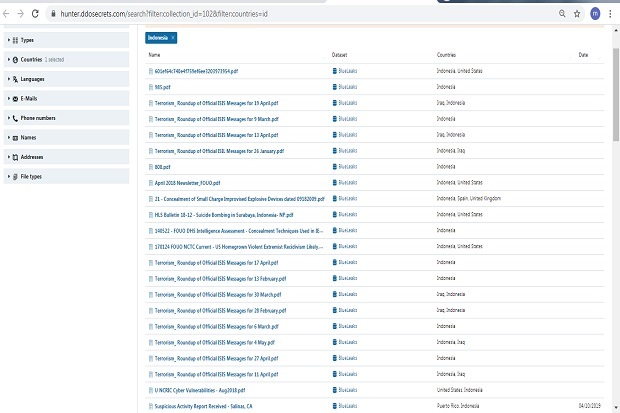Open the 170124 FOUO NCTC Current file
The image size is (620, 413).
point(239,247)
